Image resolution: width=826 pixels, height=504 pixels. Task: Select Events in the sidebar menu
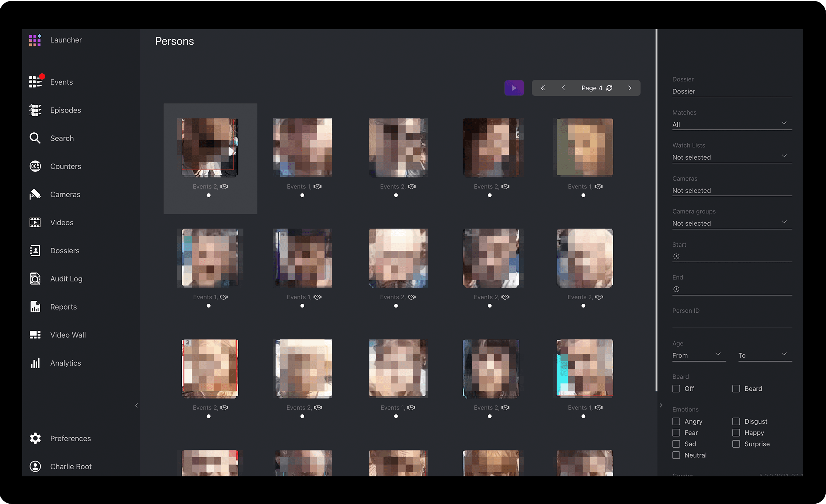62,82
